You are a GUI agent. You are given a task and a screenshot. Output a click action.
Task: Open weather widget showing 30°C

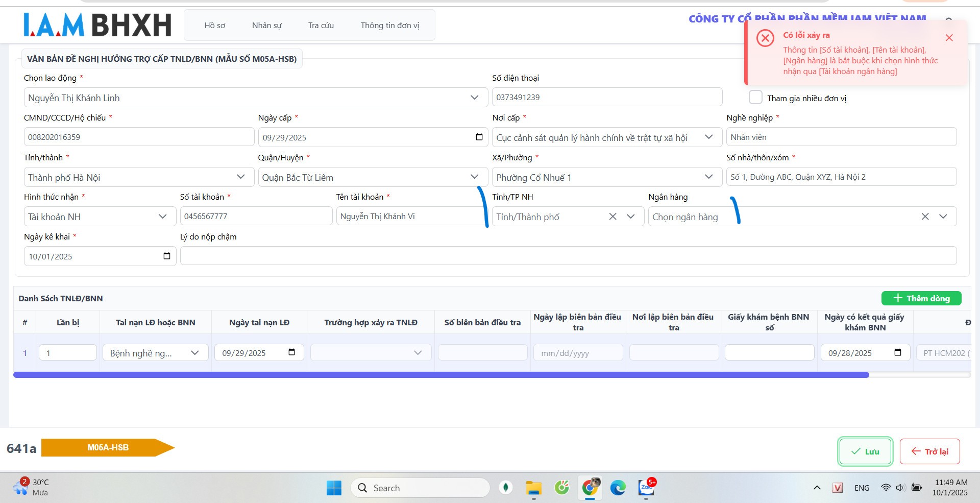31,487
